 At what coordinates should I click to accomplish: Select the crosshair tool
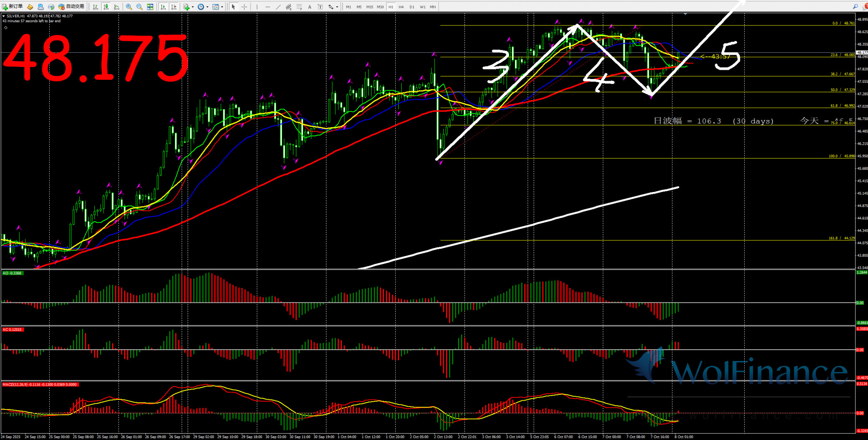tap(244, 7)
